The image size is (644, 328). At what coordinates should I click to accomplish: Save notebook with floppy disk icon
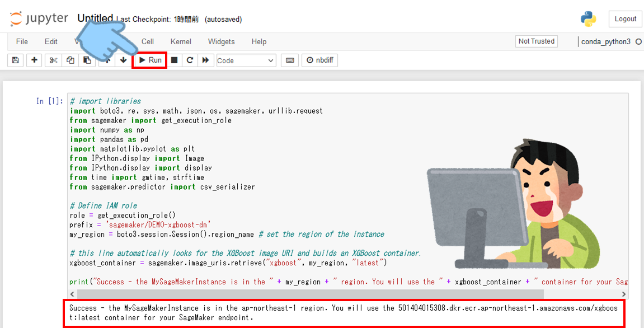coord(16,60)
